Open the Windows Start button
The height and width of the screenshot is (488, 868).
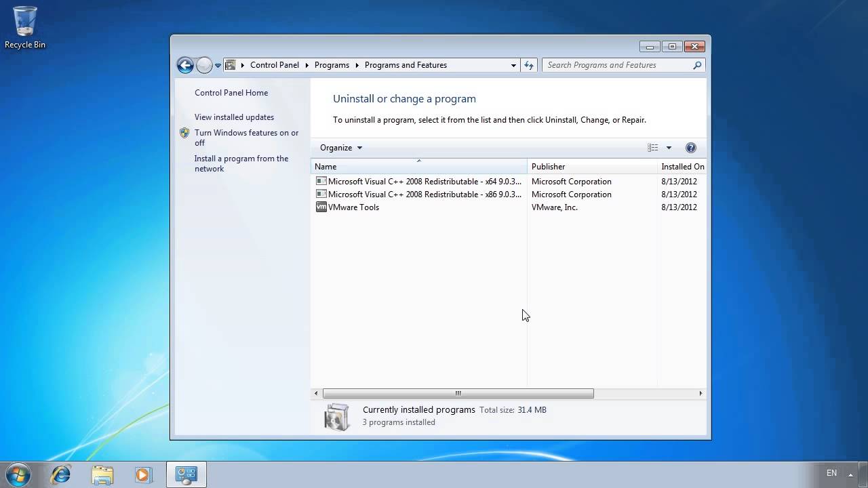coord(17,474)
